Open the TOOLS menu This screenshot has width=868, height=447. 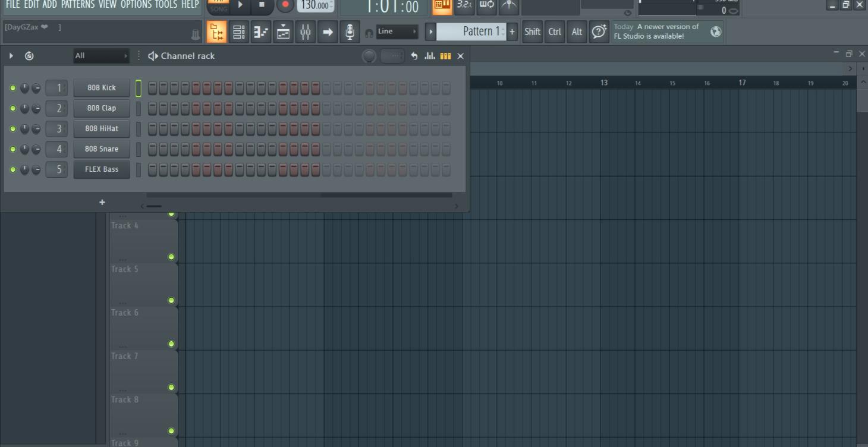166,5
